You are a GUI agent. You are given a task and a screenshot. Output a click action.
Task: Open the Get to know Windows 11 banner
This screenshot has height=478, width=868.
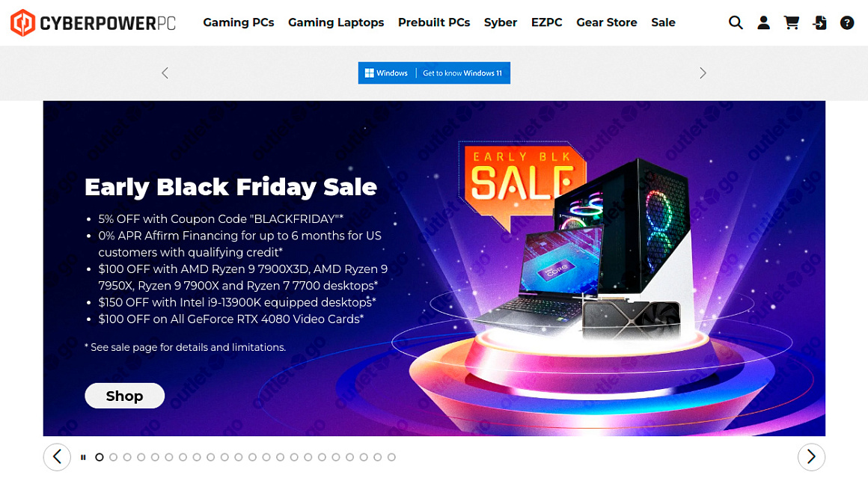(x=434, y=73)
